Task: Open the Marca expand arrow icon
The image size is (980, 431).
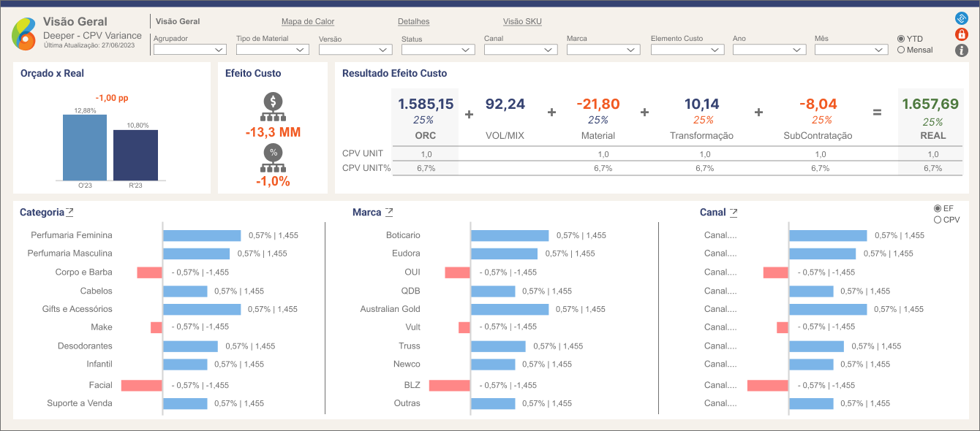Action: [389, 213]
